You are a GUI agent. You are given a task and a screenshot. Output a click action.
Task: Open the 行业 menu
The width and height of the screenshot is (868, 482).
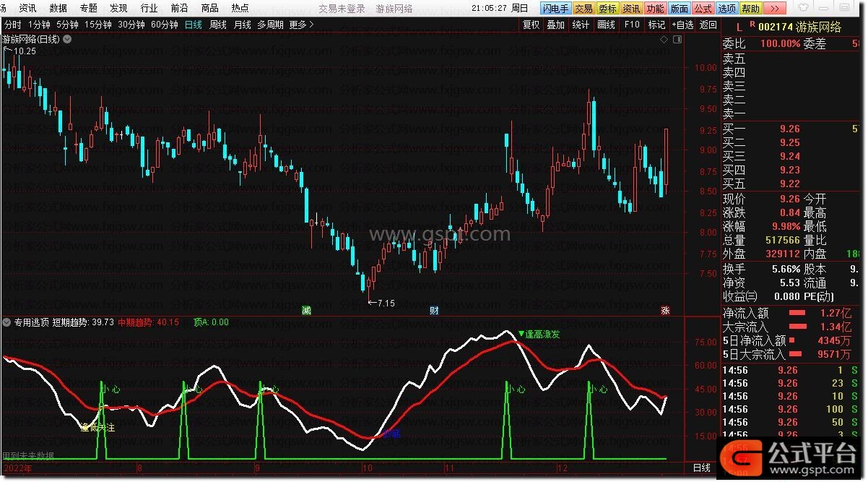point(149,9)
